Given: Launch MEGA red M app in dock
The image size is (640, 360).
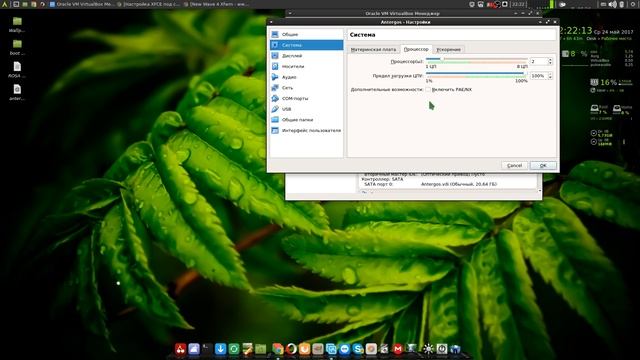Looking at the screenshot, I should [398, 349].
